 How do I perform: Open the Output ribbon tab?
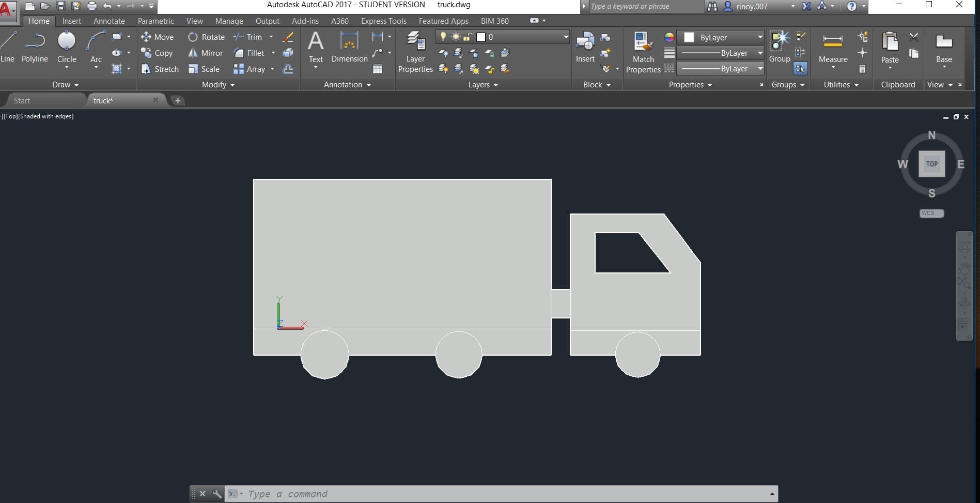[x=267, y=21]
